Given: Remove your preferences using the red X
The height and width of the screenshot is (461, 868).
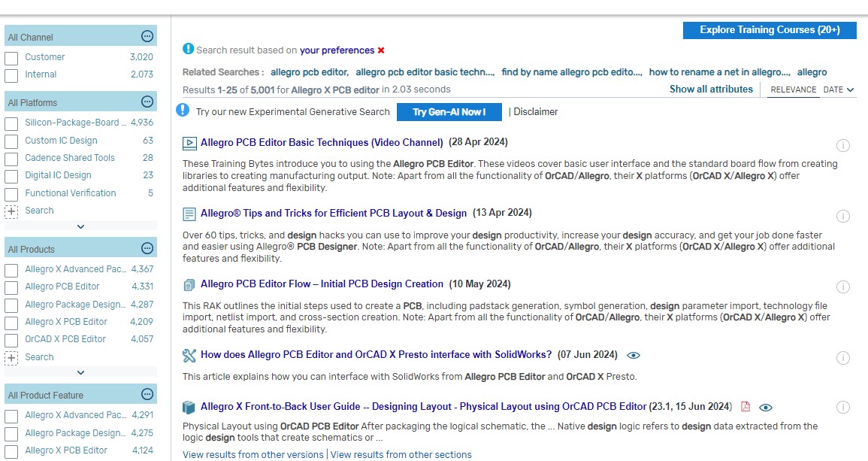Looking at the screenshot, I should [381, 50].
